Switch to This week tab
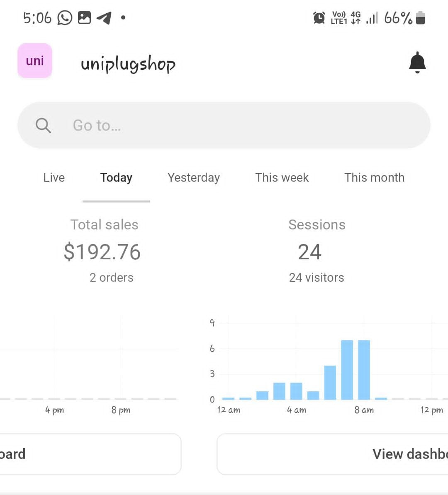Viewport: 448px width, 495px height. [282, 178]
